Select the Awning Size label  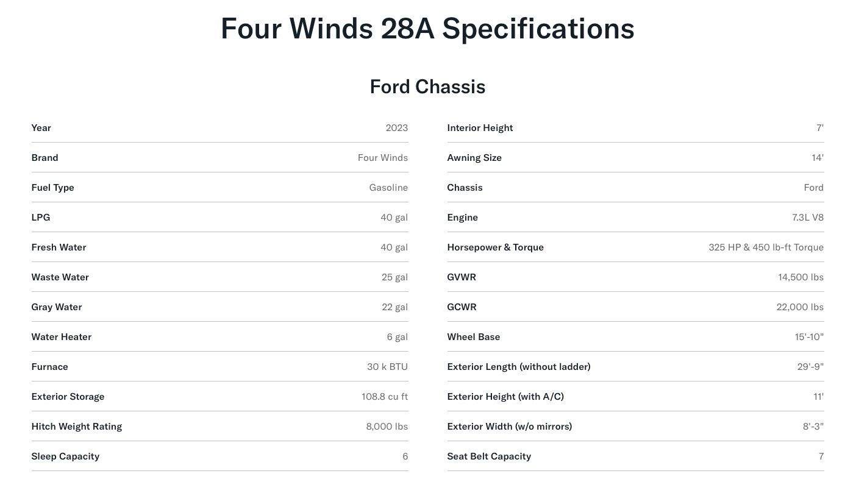(x=474, y=158)
